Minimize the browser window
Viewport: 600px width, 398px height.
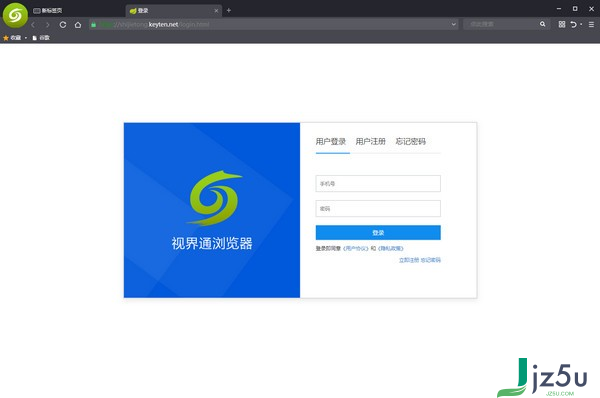pos(559,8)
